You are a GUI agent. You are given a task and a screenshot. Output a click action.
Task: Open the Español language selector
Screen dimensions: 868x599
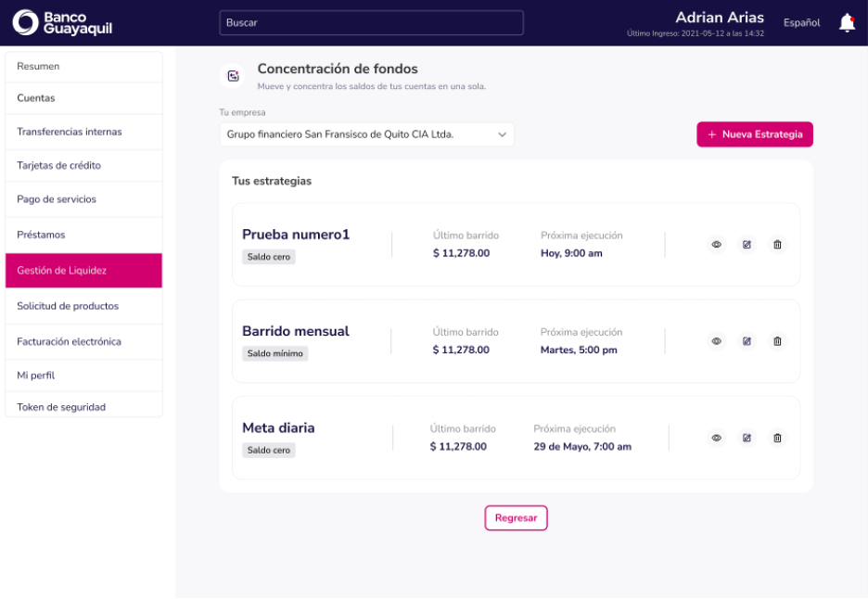[x=801, y=22]
